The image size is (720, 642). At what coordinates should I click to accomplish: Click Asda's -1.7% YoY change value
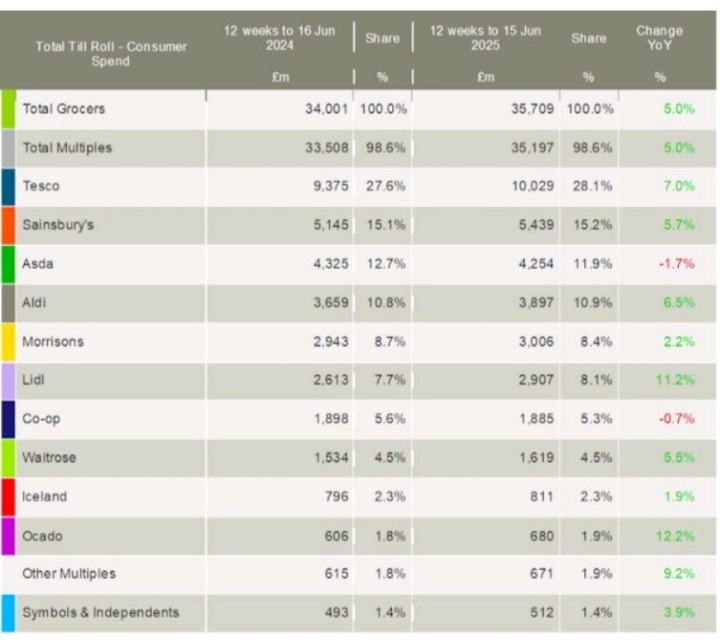[676, 265]
